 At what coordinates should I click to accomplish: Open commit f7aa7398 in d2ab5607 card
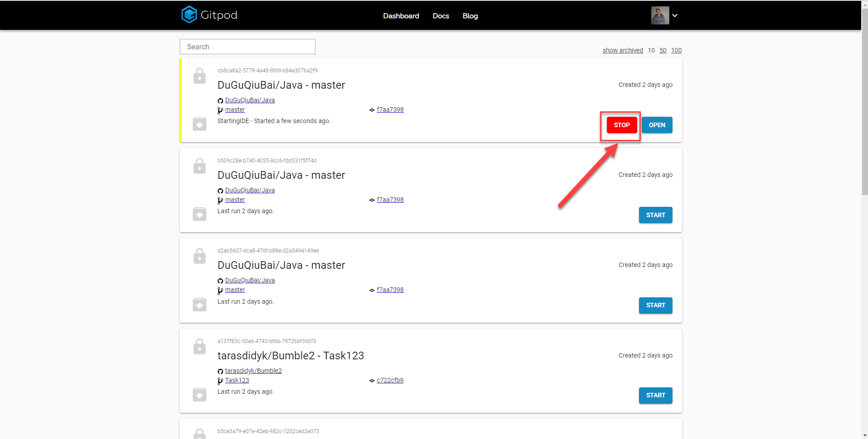(390, 290)
